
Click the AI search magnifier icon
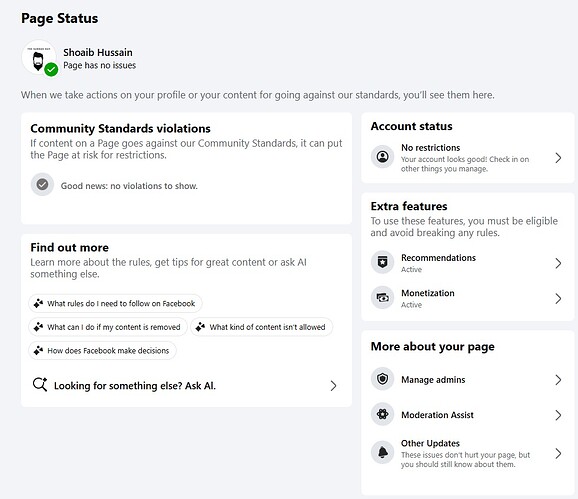point(40,384)
